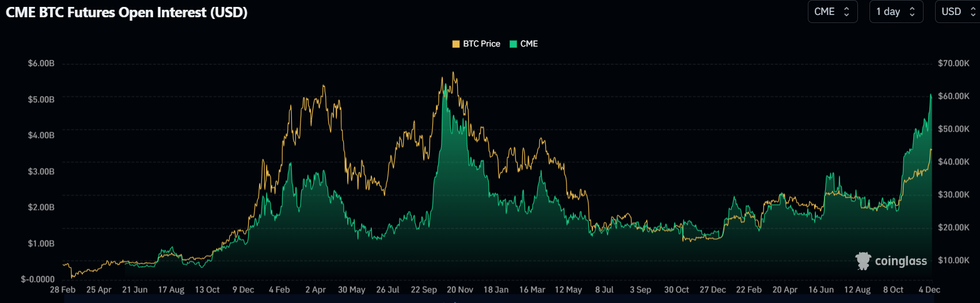
Task: Click the 2 Apr date label
Action: coord(316,290)
